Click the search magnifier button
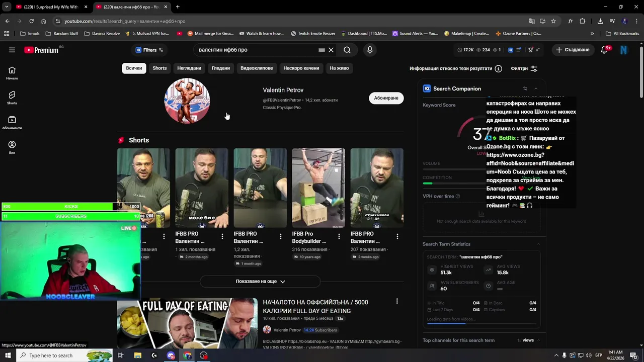 347,50
